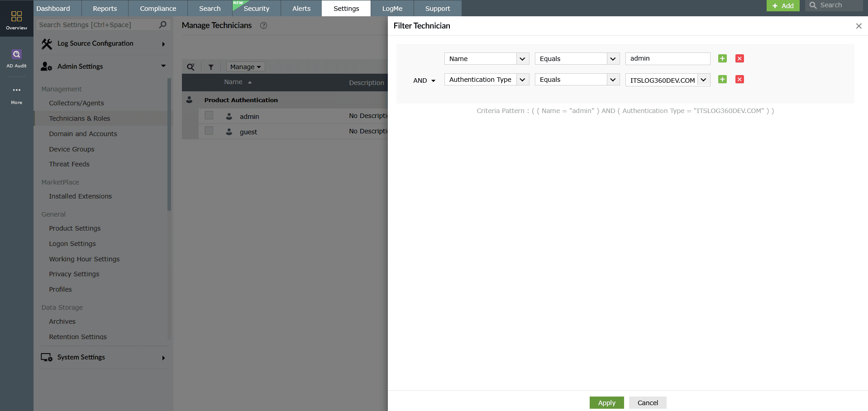The width and height of the screenshot is (868, 411).
Task: Click the System Settings monitor icon
Action: click(x=47, y=357)
